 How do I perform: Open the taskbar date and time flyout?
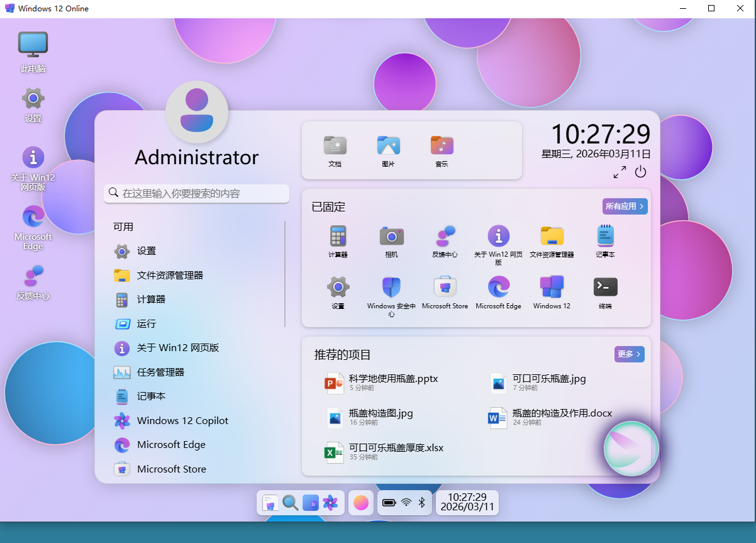[467, 502]
